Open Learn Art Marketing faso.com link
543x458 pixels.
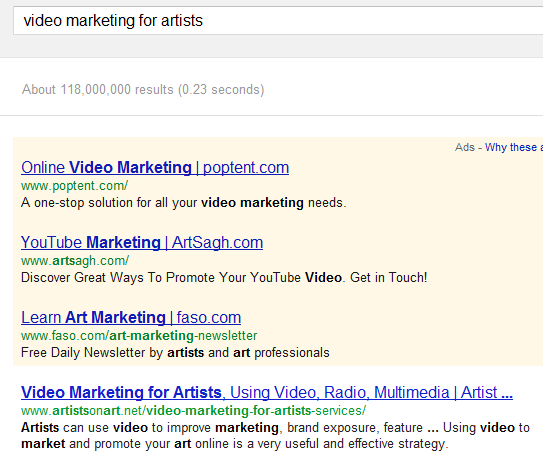pos(131,317)
